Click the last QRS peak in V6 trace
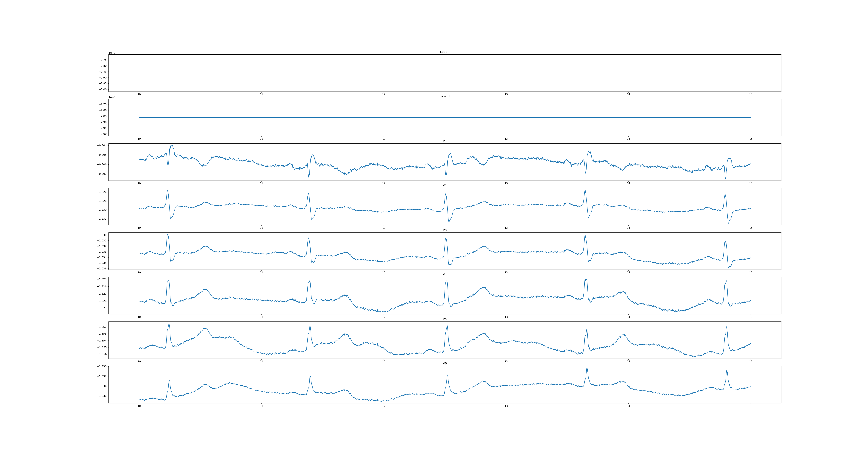Screen dimensions: 868x453 coord(727,370)
